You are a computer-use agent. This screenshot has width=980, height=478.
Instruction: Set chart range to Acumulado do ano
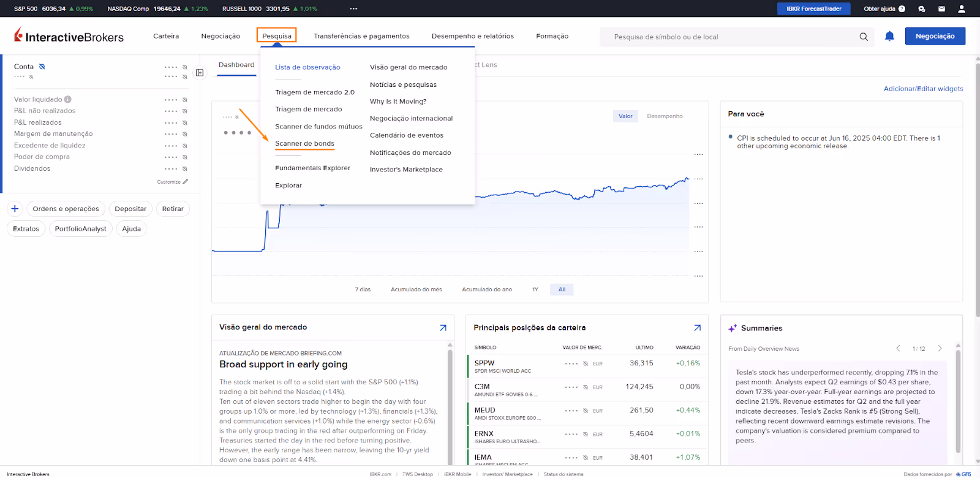coord(487,289)
